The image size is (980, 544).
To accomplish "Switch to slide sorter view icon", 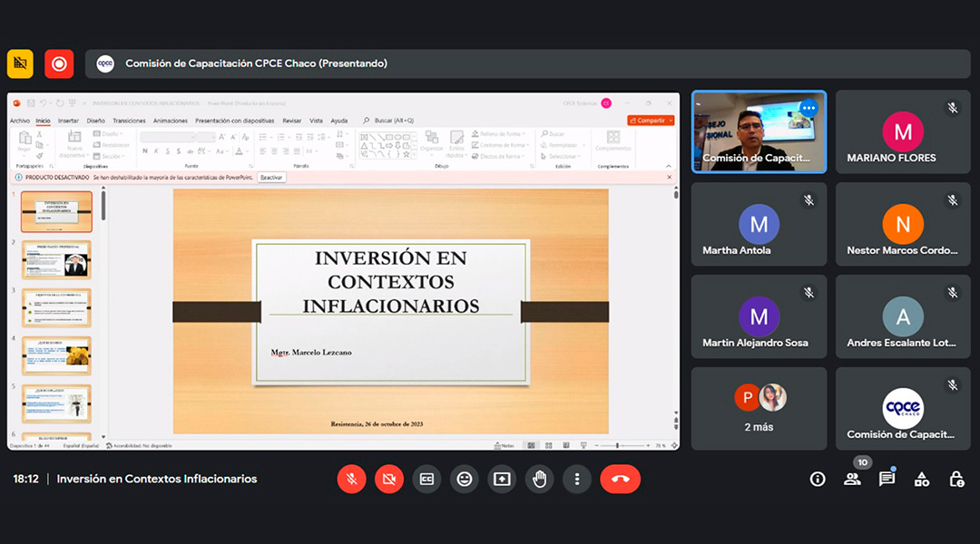I will click(549, 445).
